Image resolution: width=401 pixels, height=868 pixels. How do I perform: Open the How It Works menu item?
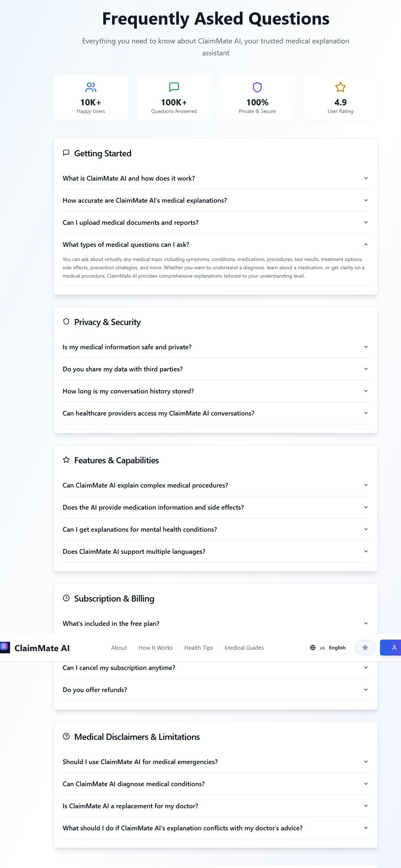(156, 648)
